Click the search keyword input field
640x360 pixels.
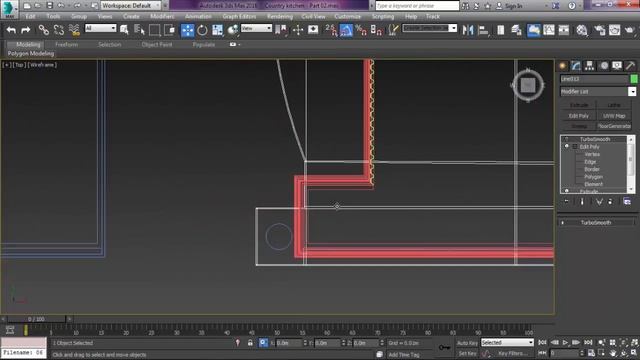[x=417, y=6]
